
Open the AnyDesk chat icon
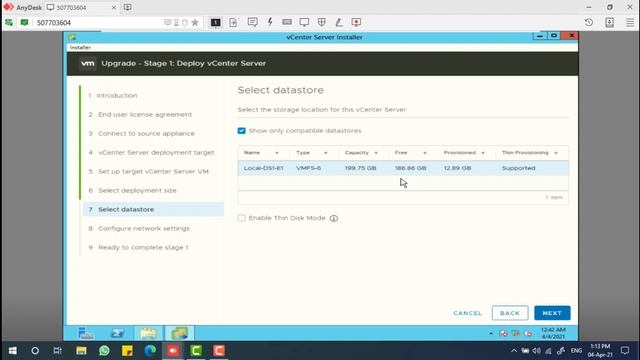coord(252,22)
